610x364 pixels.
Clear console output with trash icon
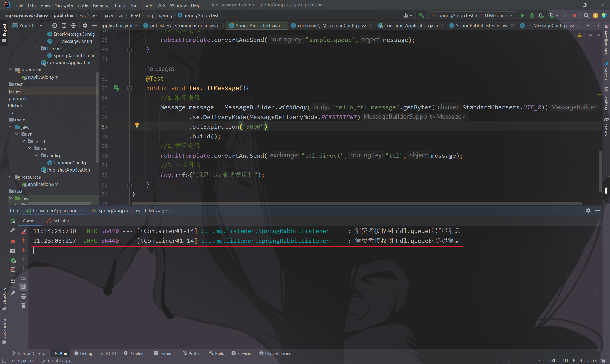point(23,306)
